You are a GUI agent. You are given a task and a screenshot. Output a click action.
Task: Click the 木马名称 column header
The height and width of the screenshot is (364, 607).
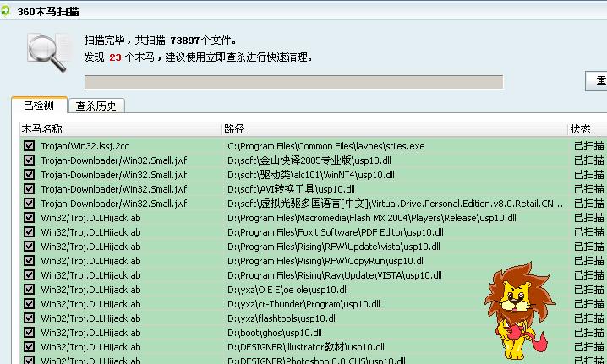coord(121,129)
